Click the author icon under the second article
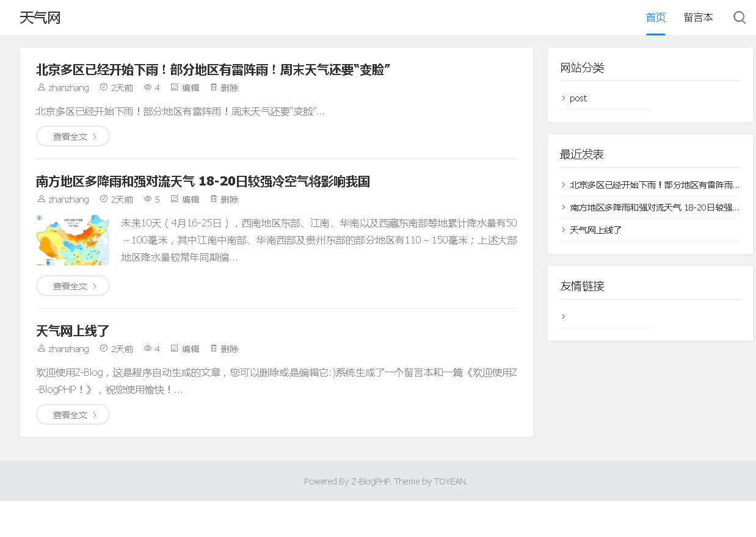Image resolution: width=756 pixels, height=537 pixels. 40,199
